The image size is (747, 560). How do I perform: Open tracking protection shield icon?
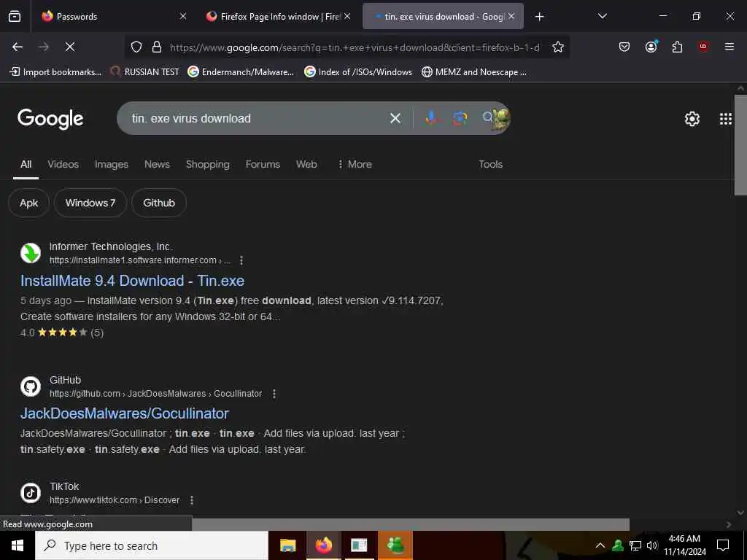pos(136,47)
